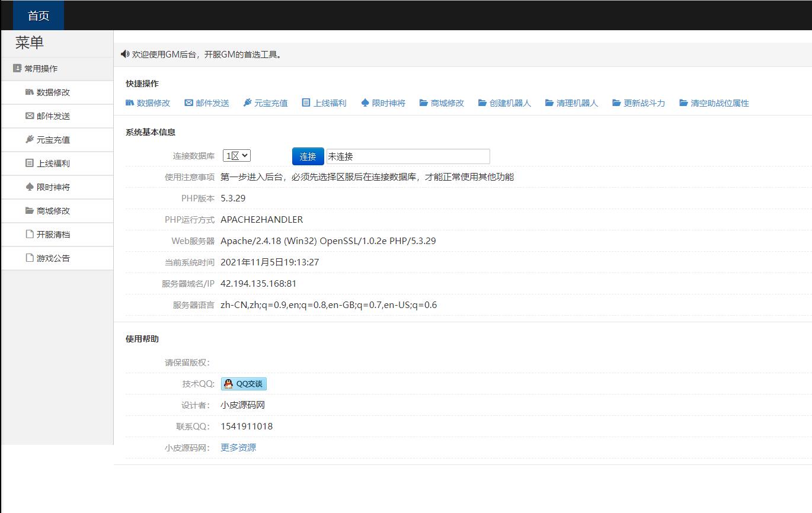812x513 pixels.
Task: Click the speaker icon beside welcome message
Action: click(x=124, y=54)
